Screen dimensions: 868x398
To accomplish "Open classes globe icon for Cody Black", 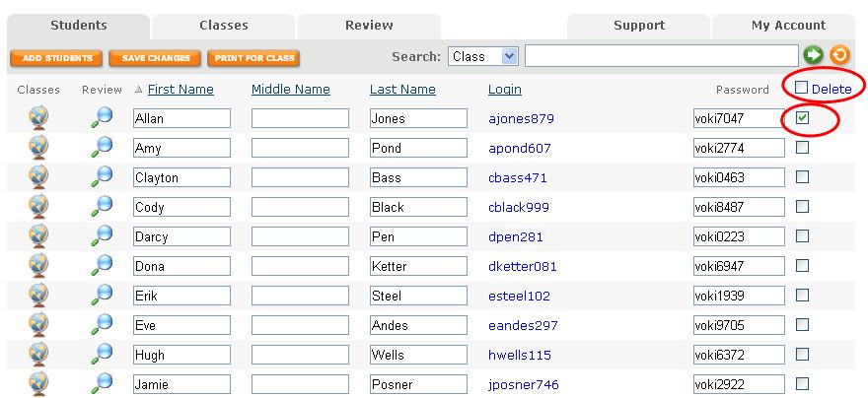I will coord(38,207).
